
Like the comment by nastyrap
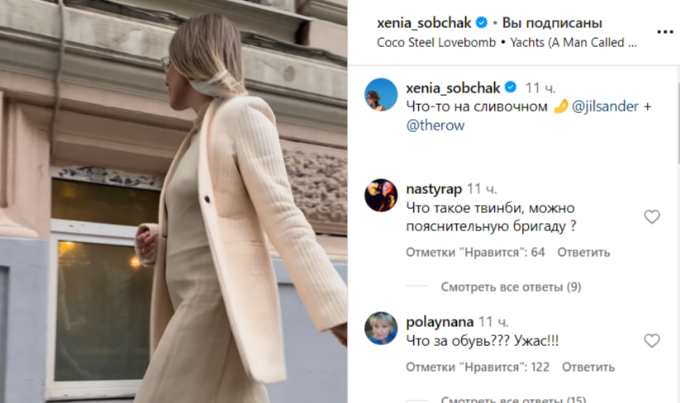(652, 216)
